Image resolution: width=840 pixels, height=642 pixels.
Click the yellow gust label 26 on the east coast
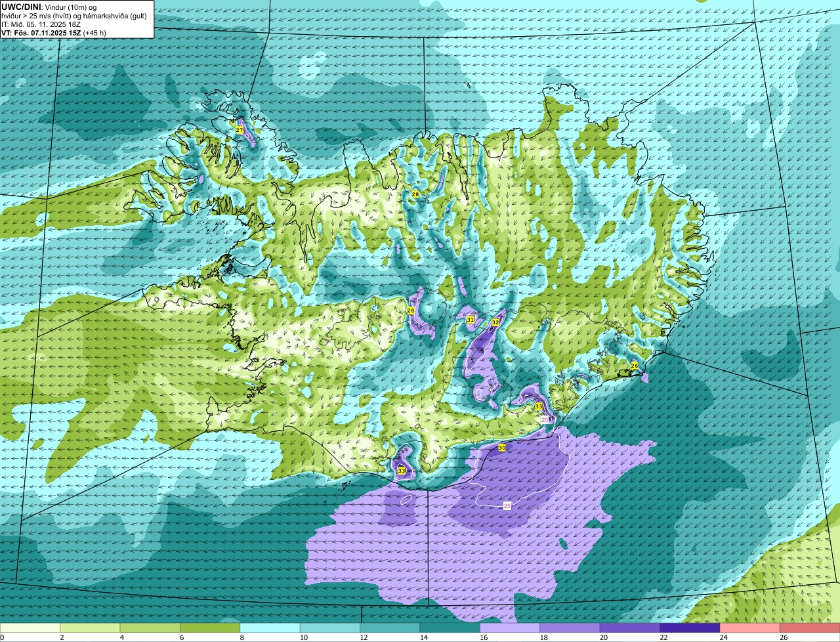[635, 365]
